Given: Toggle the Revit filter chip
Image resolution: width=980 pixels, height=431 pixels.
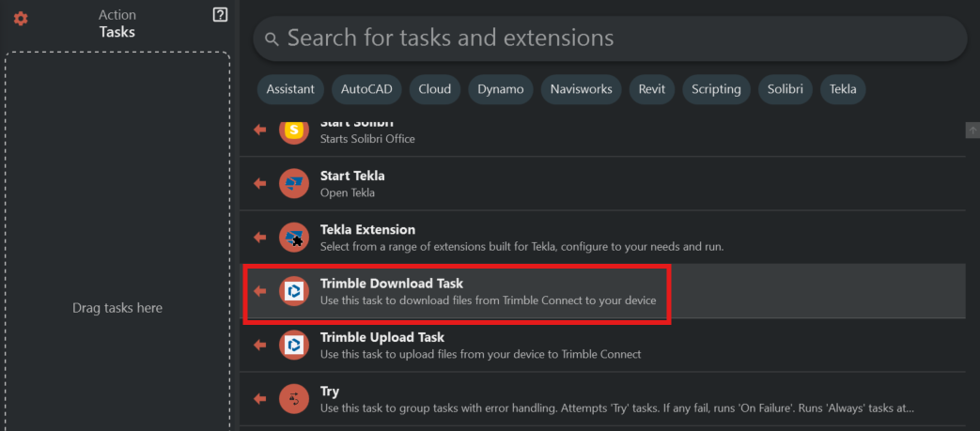Looking at the screenshot, I should click(651, 89).
